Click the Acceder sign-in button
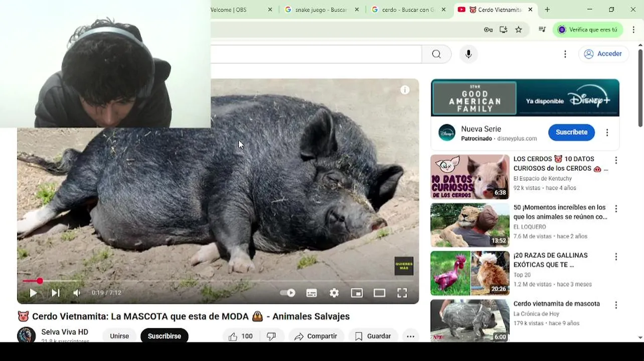The width and height of the screenshot is (644, 361). pyautogui.click(x=603, y=54)
